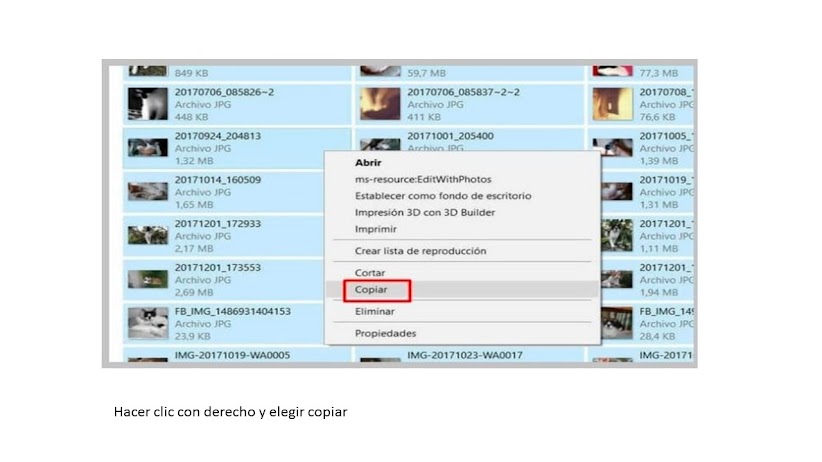
Task: Click the 59,7 MB size text
Action: click(x=427, y=73)
